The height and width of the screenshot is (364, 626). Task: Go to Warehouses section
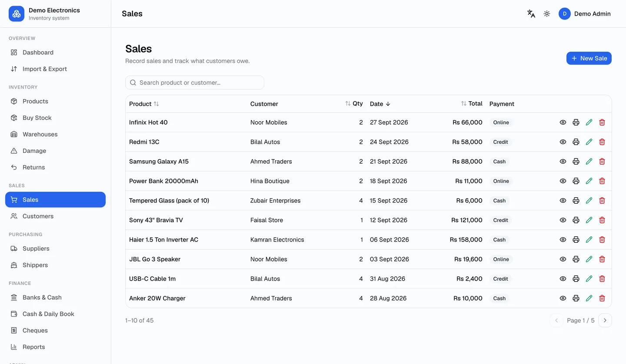[x=55, y=134]
